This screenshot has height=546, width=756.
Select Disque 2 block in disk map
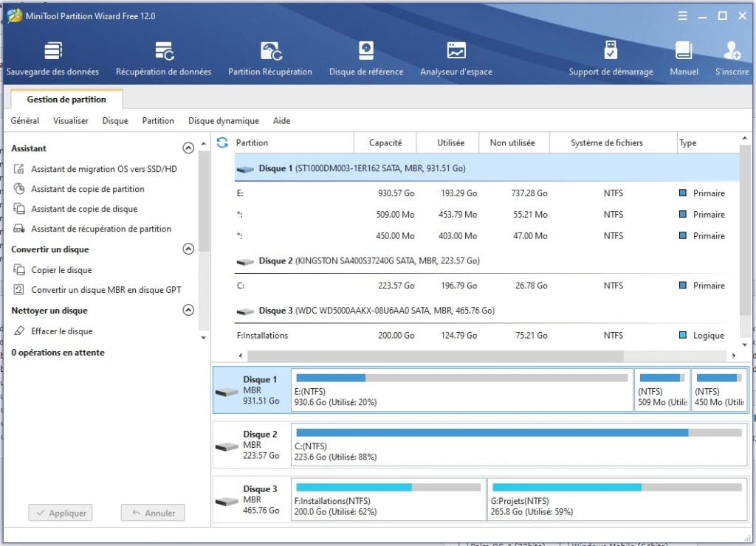tap(252, 445)
